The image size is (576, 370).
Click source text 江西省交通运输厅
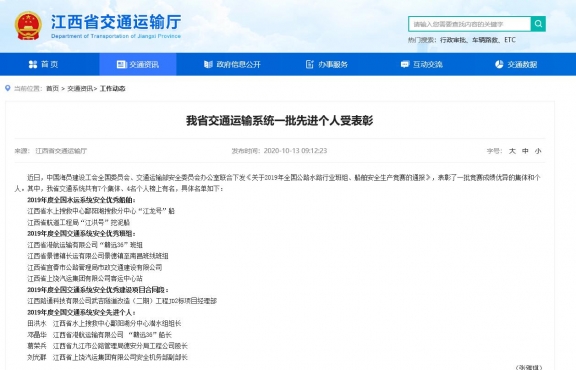[x=61, y=151]
